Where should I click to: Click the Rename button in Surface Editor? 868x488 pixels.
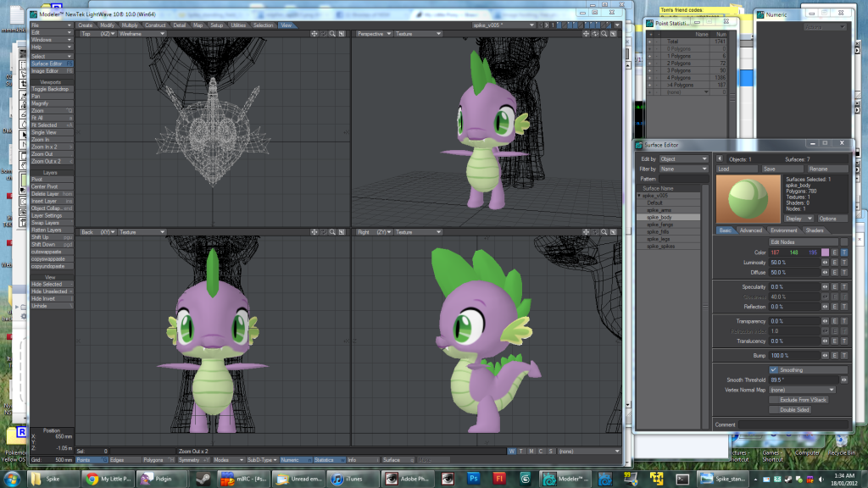[827, 169]
